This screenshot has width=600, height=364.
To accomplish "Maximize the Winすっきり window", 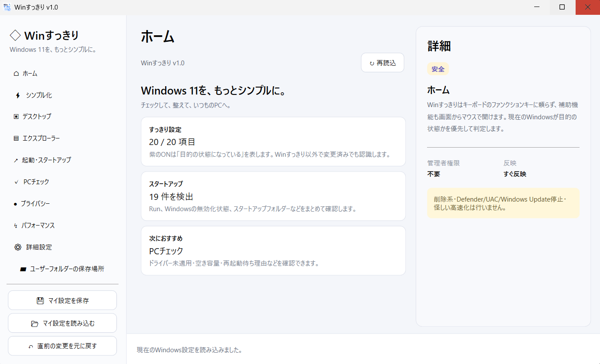I will [562, 7].
